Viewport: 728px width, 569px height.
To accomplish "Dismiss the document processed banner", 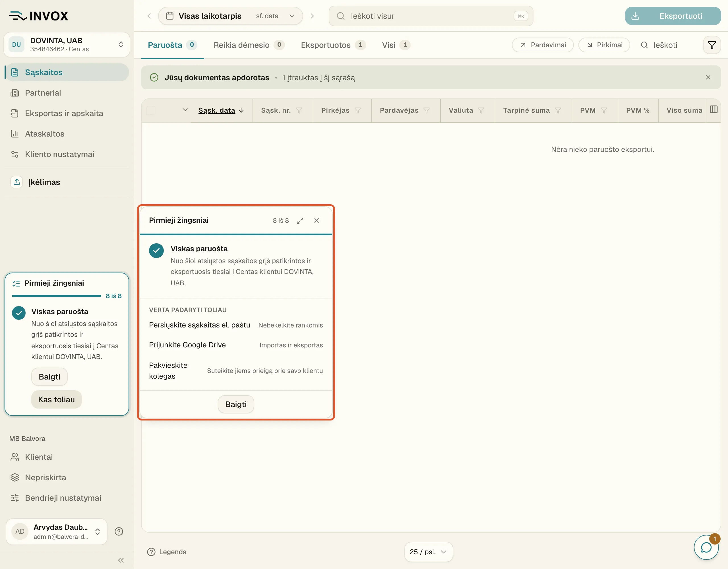I will pos(708,77).
